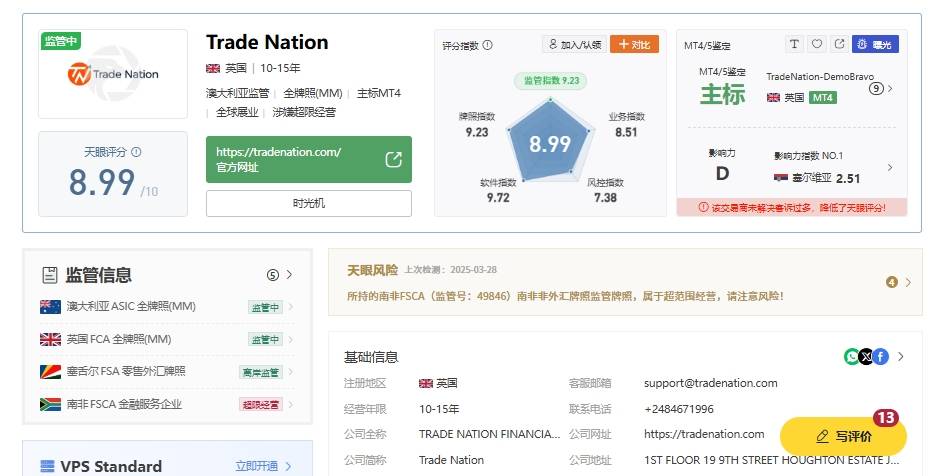Favorite the broker with heart icon
Image resolution: width=935 pixels, height=476 pixels.
click(816, 44)
